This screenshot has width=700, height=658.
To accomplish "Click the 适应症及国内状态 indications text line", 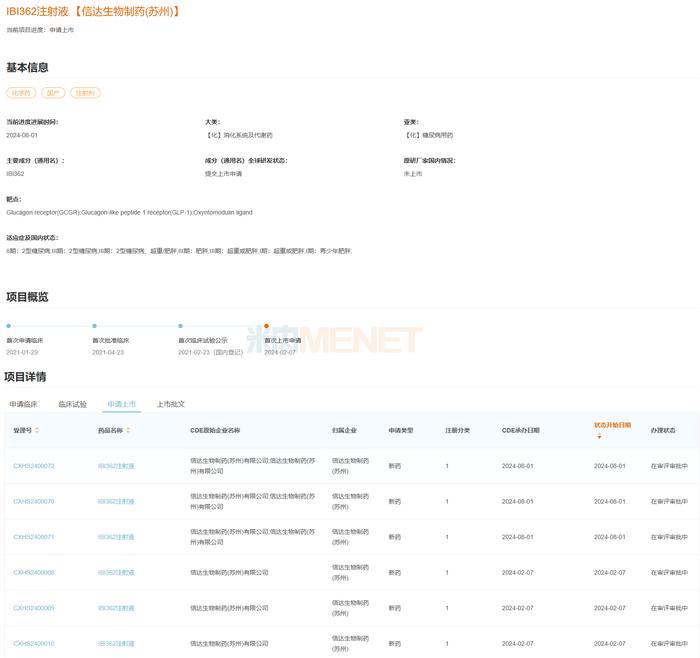I will [179, 251].
